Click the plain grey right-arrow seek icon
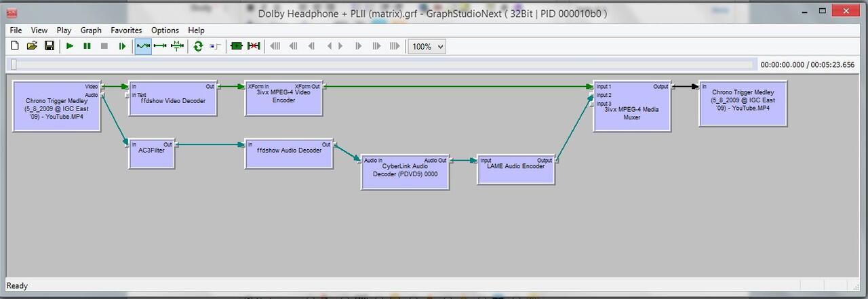This screenshot has width=868, height=299. [x=341, y=46]
